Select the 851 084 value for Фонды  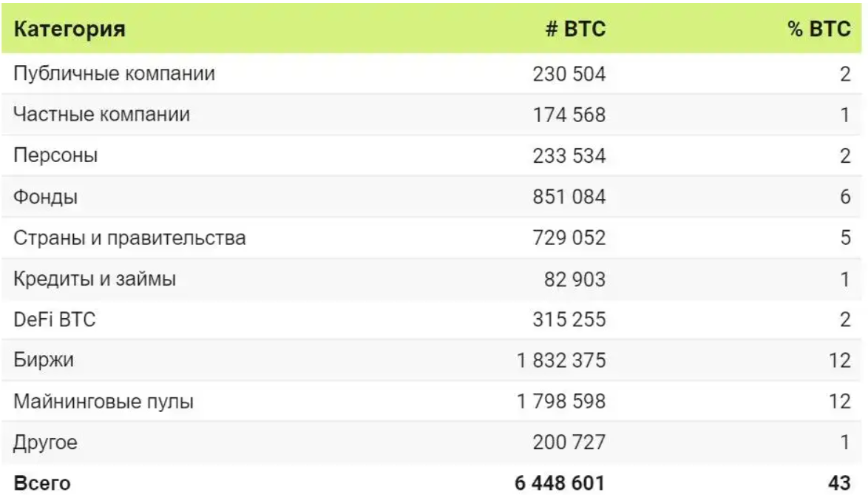pyautogui.click(x=569, y=197)
